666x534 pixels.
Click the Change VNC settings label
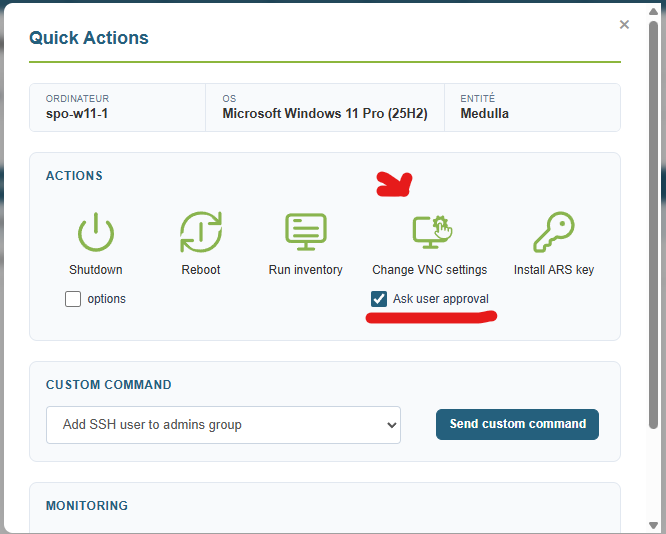tap(430, 270)
